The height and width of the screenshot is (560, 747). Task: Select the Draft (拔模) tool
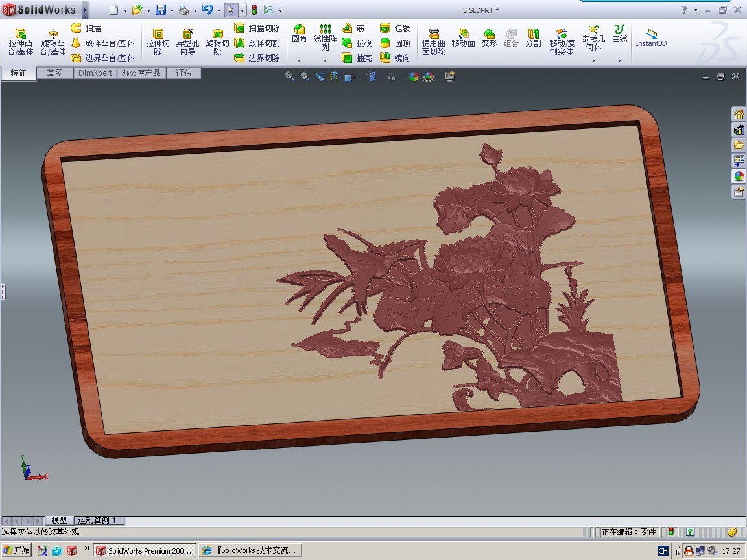[357, 43]
